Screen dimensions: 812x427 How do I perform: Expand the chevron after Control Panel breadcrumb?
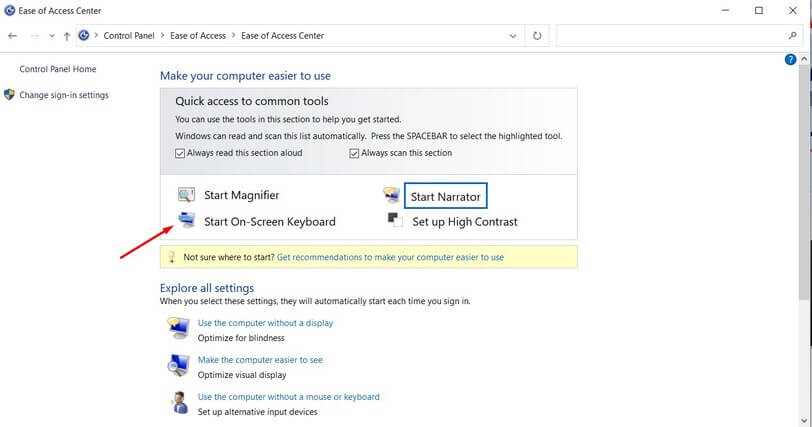pos(163,35)
